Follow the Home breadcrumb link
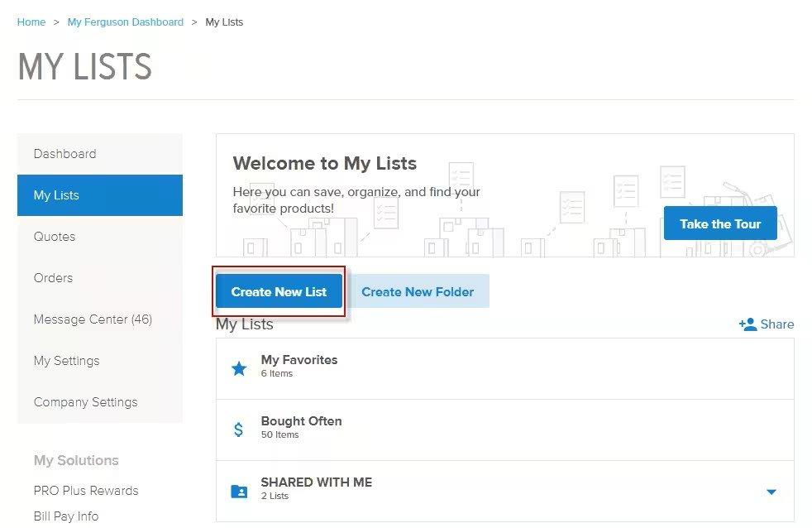This screenshot has width=812, height=528. (x=31, y=22)
